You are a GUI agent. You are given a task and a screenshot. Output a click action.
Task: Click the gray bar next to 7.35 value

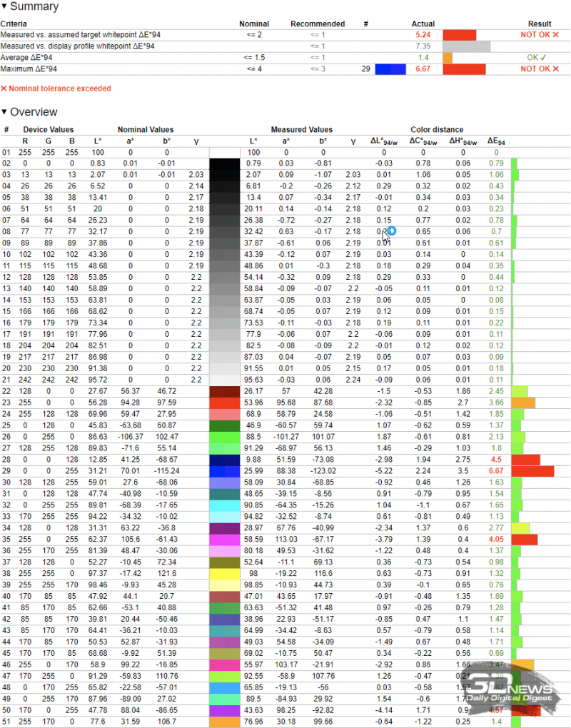[x=467, y=46]
